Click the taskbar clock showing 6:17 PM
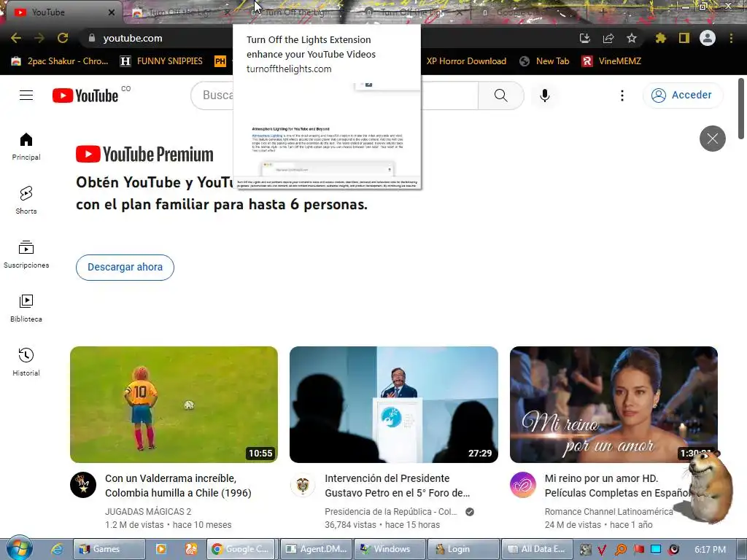This screenshot has height=560, width=747. pyautogui.click(x=710, y=550)
